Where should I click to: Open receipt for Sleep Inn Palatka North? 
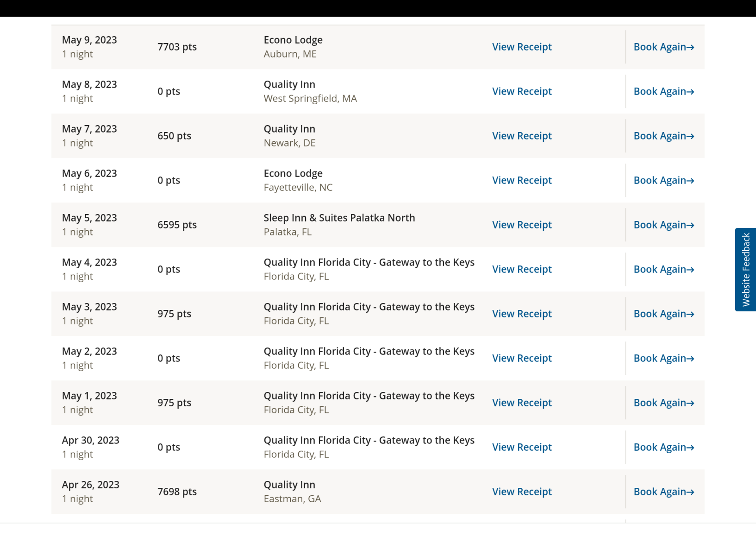click(522, 225)
